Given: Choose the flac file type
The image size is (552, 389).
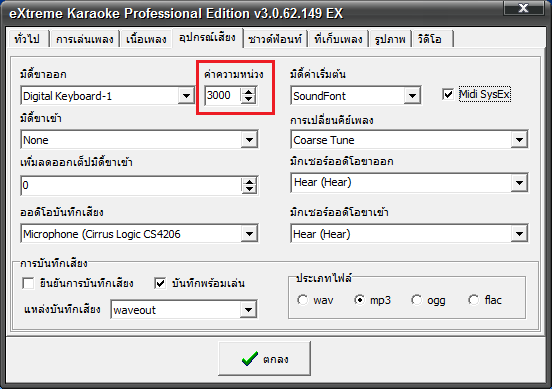Looking at the screenshot, I should (x=473, y=300).
